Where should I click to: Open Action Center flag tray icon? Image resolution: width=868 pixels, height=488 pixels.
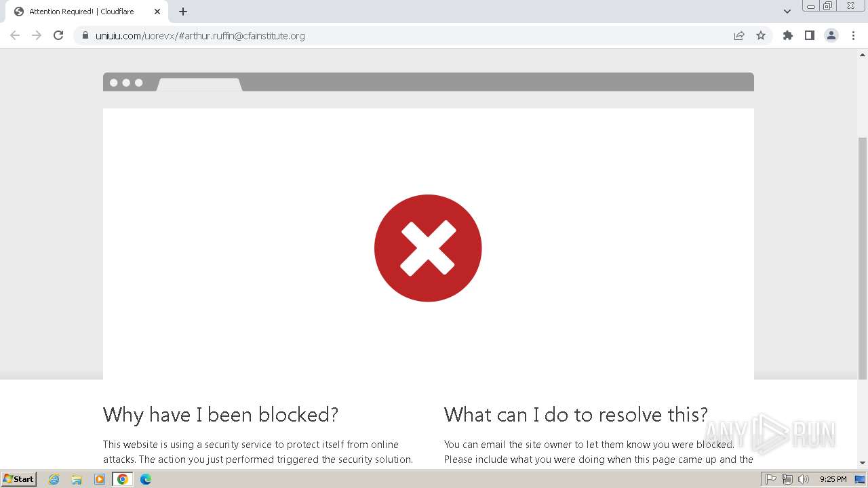[771, 479]
